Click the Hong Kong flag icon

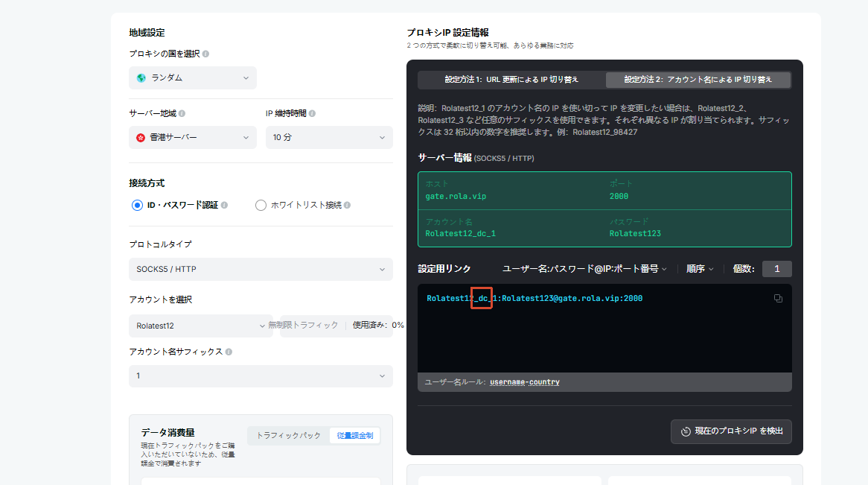pos(141,138)
